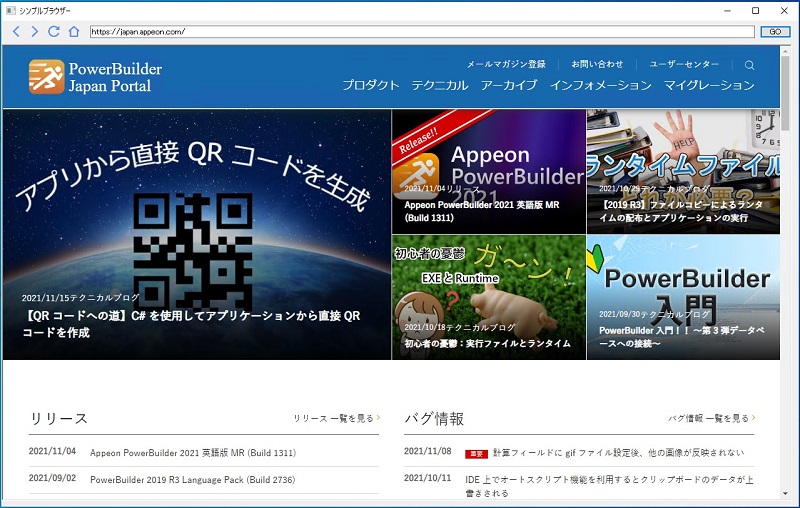
Task: Click the browser forward arrow
Action: click(x=34, y=32)
